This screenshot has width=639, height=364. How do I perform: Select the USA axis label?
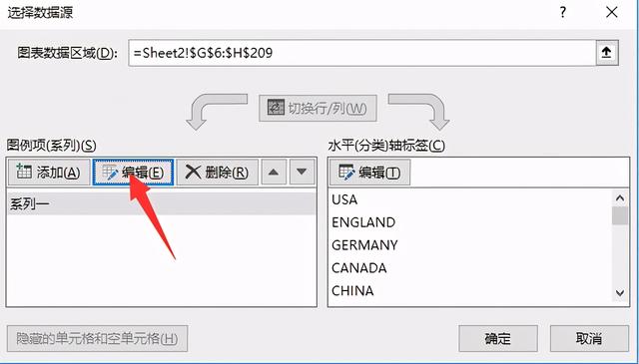point(344,199)
